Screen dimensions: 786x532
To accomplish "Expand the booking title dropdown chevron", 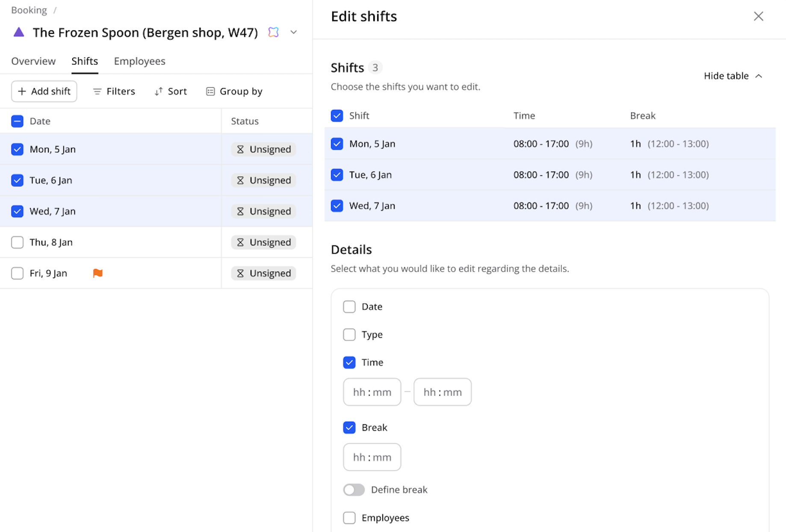I will coord(294,32).
